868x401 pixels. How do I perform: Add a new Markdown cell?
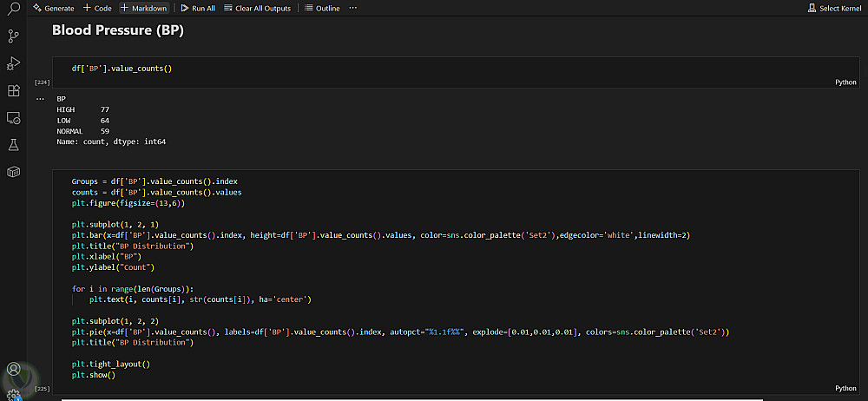(144, 9)
